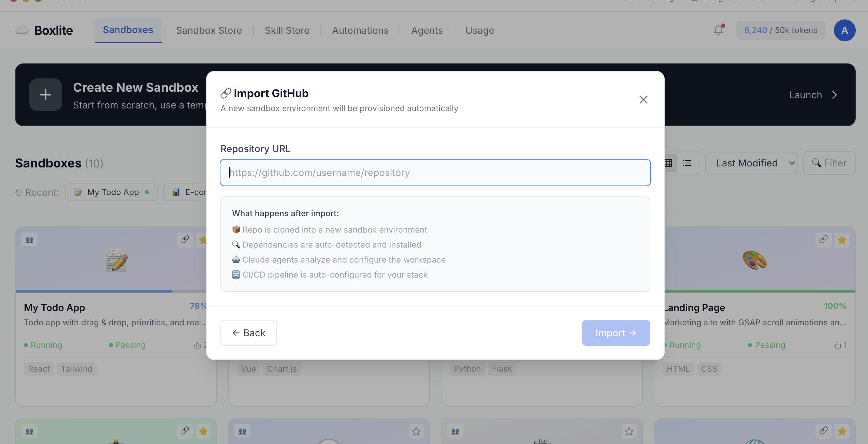Viewport: 868px width, 444px height.
Task: Open the Last Modified sort dropdown
Action: click(751, 163)
